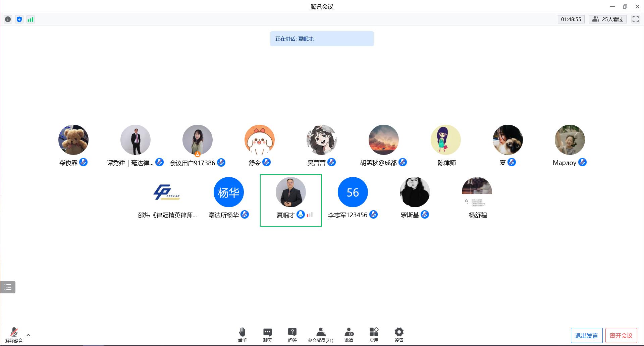Viewport: 644px width, 346px height.
Task: Select 吴营营 anime avatar
Action: (322, 140)
